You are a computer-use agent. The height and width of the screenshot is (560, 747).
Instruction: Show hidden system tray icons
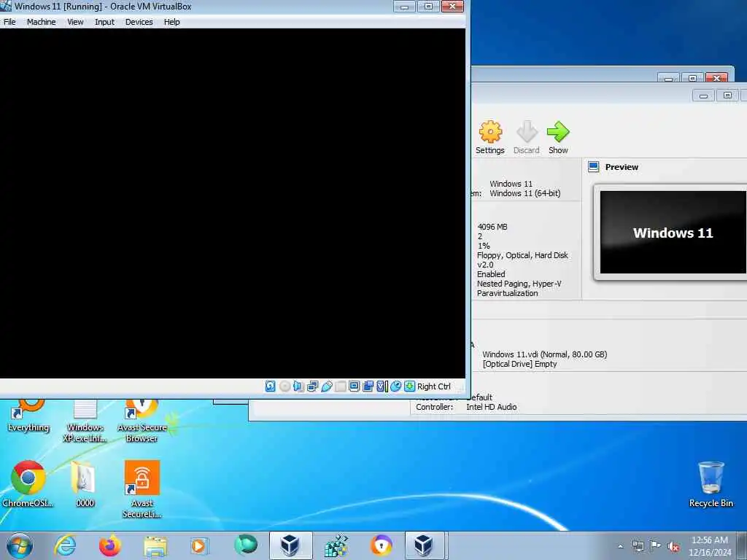[x=620, y=546]
